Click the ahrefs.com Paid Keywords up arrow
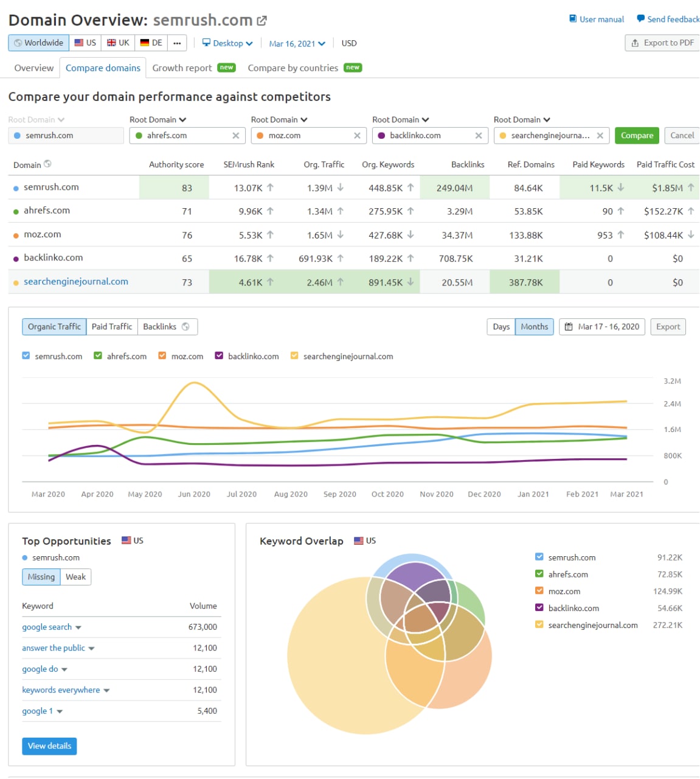 click(620, 211)
